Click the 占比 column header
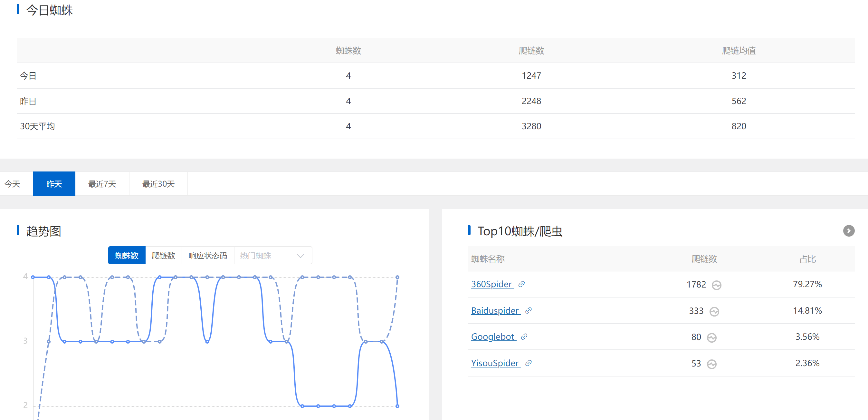Image resolution: width=868 pixels, height=420 pixels. pyautogui.click(x=808, y=259)
